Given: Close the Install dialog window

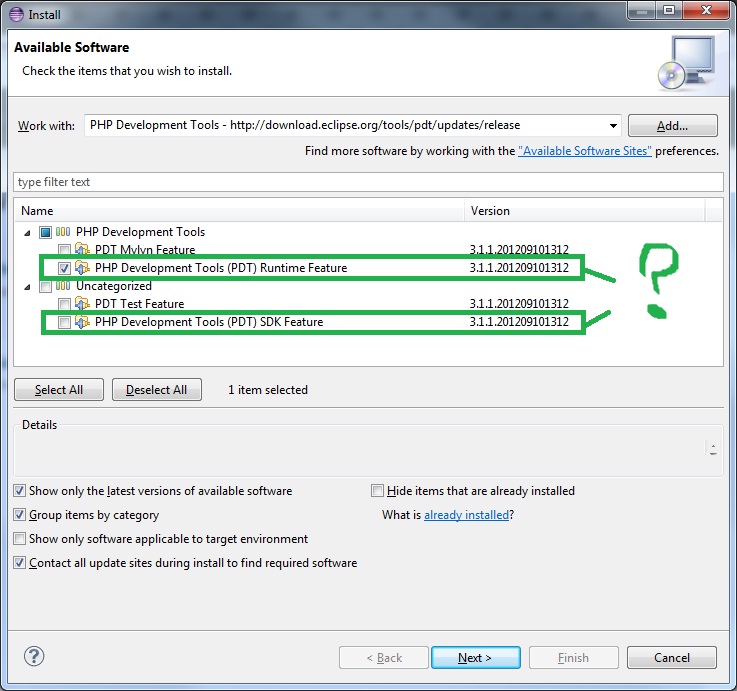Looking at the screenshot, I should click(706, 10).
